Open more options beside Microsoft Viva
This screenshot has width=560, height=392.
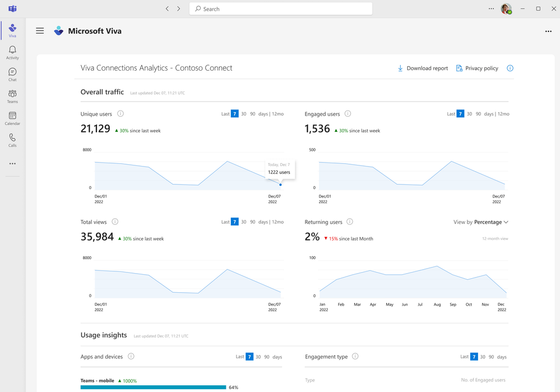(x=548, y=31)
